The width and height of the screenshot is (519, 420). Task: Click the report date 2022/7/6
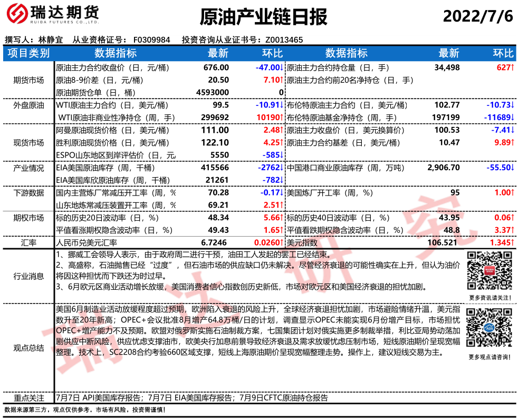(x=478, y=17)
